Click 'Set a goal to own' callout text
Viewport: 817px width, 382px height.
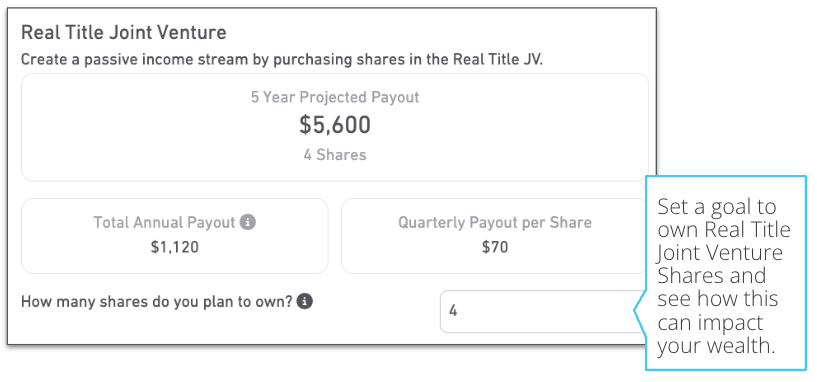[724, 218]
